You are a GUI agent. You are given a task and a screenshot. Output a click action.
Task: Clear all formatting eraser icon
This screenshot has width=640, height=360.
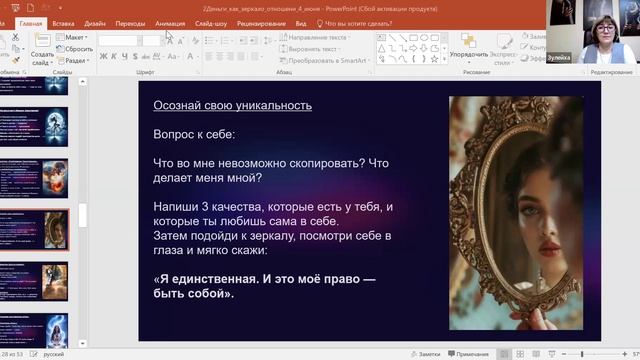195,40
